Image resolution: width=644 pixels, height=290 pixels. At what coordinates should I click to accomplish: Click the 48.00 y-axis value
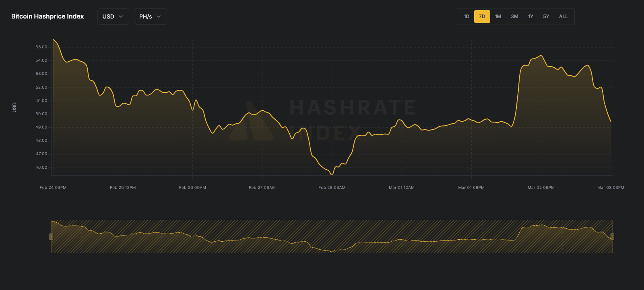tap(41, 141)
